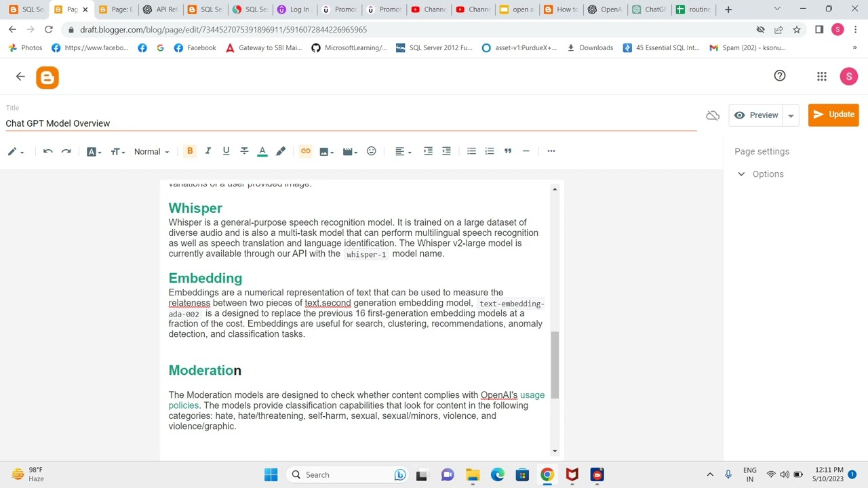Viewport: 868px width, 488px height.
Task: Toggle the blockquote formatting
Action: 508,151
